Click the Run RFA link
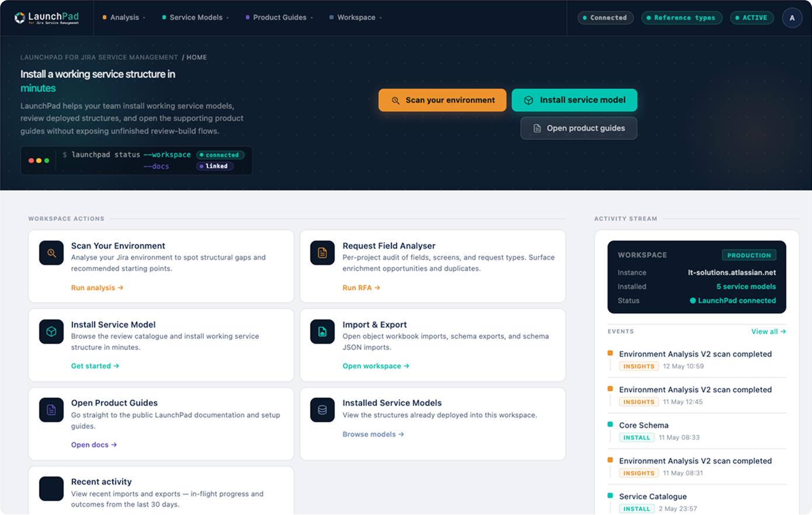This screenshot has height=515, width=812. tap(361, 288)
